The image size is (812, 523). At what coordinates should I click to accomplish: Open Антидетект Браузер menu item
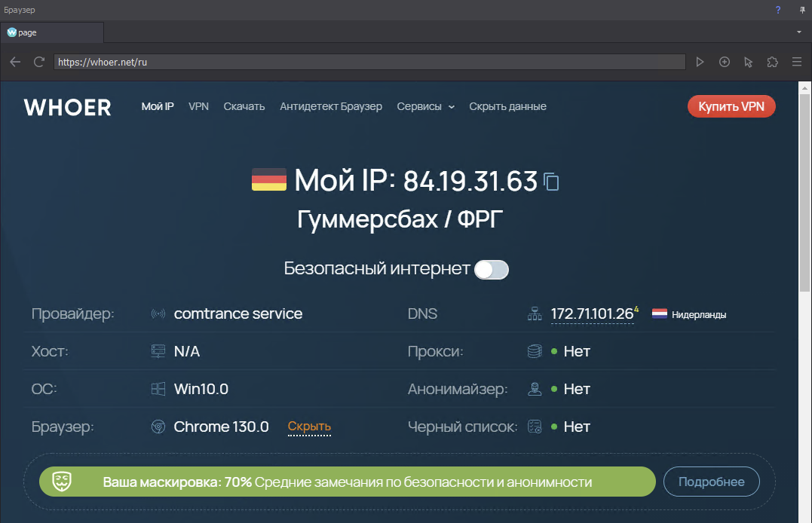tap(331, 107)
